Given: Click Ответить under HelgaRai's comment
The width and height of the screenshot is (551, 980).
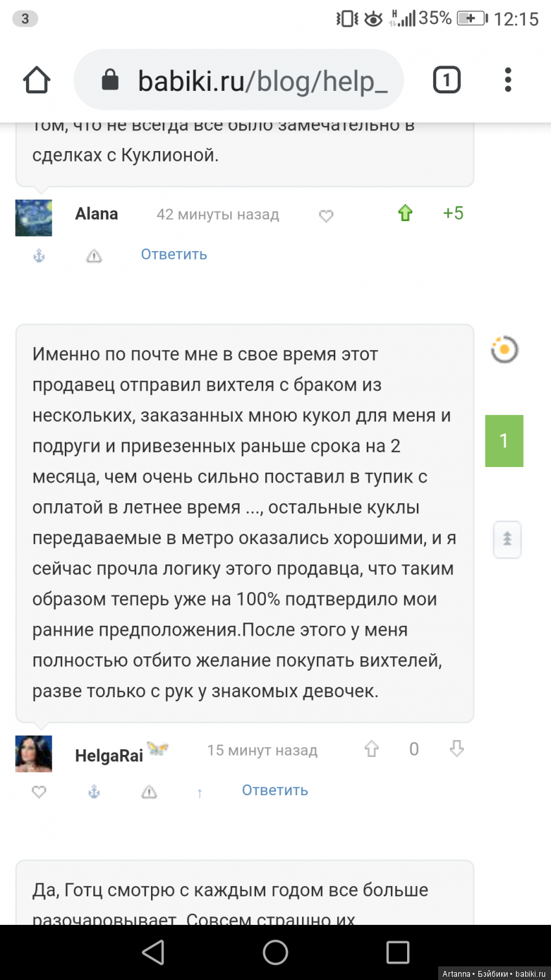Looking at the screenshot, I should coord(275,790).
